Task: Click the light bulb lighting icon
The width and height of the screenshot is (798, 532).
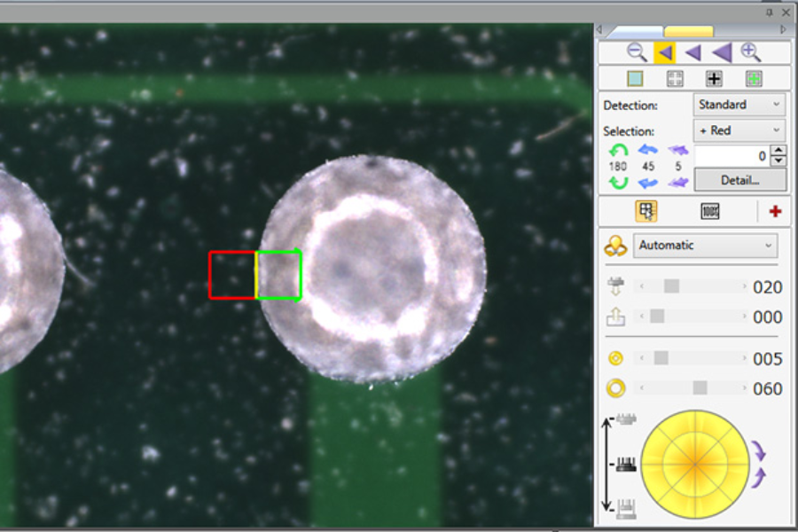Action: [x=615, y=246]
